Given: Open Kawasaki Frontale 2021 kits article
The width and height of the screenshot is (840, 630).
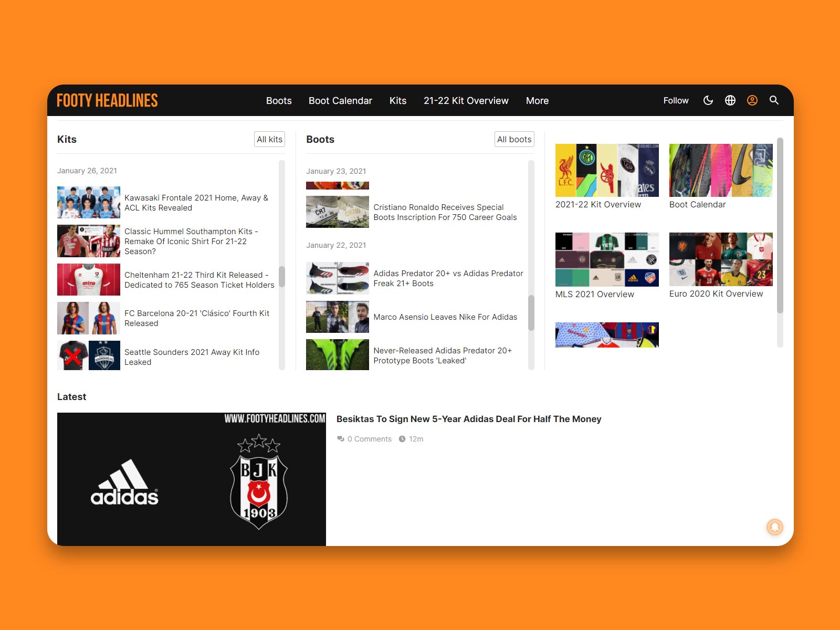Looking at the screenshot, I should pos(196,203).
